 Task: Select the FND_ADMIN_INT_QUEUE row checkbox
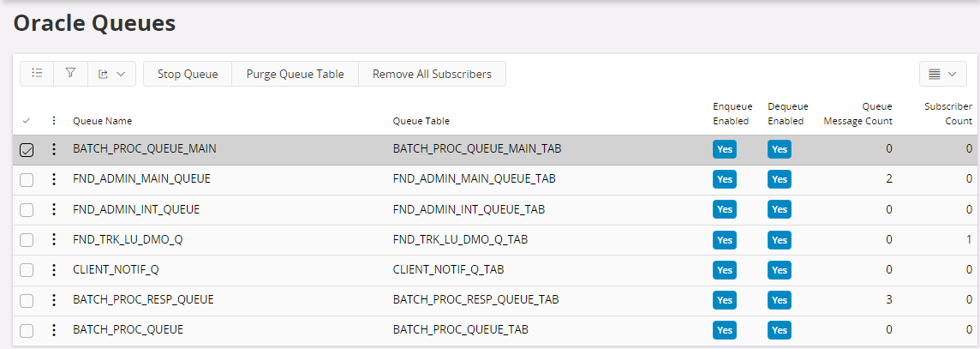[27, 210]
